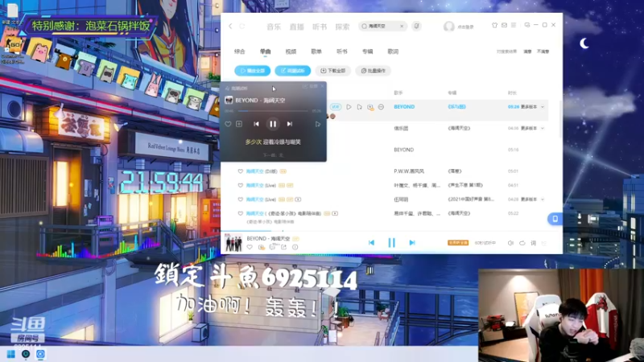This screenshot has height=362, width=644.
Task: Open Windows Start button on taskbar
Action: (x=11, y=354)
